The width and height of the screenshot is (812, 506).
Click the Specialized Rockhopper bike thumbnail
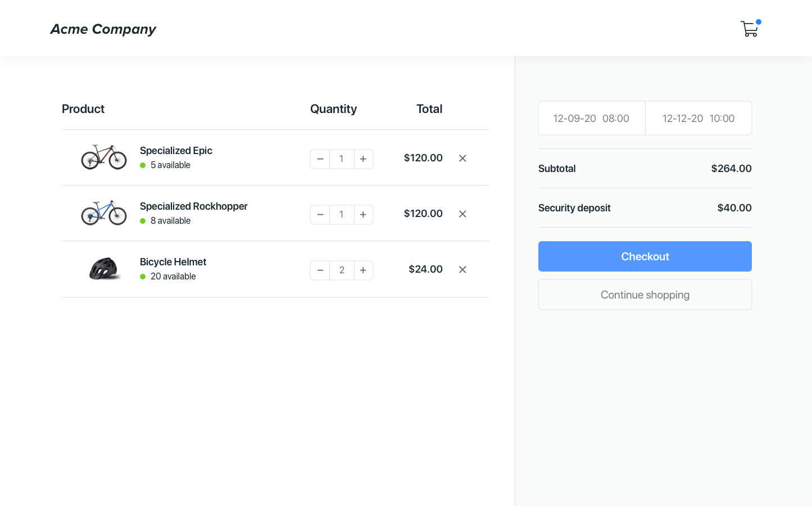click(x=104, y=213)
